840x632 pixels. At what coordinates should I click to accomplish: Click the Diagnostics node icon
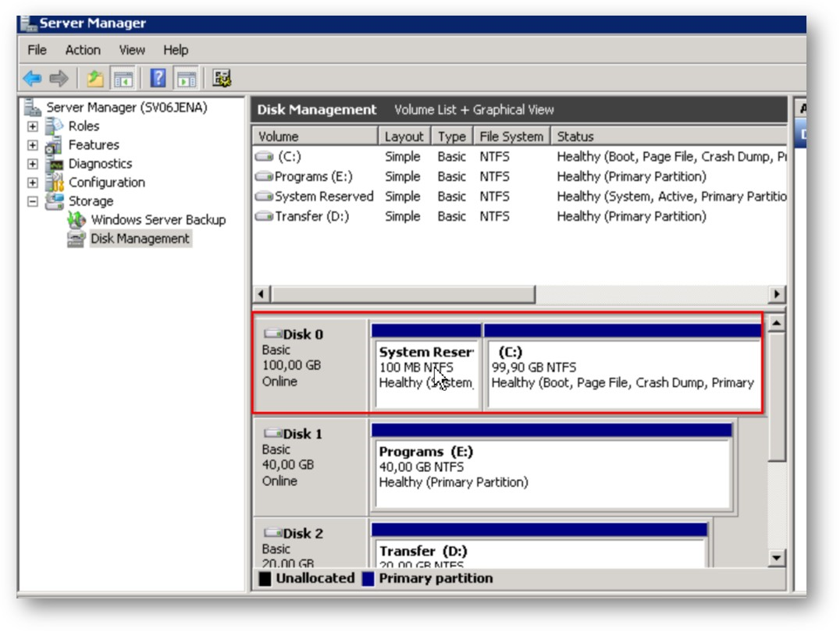[54, 164]
